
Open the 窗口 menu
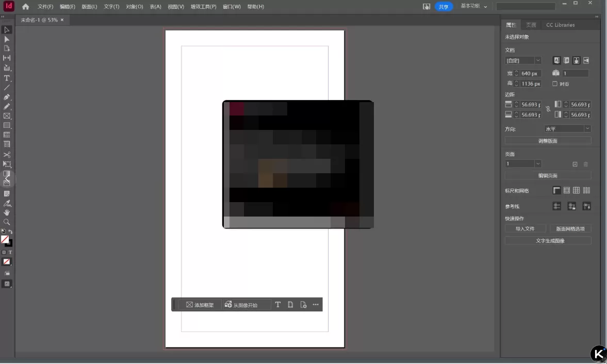[232, 6]
